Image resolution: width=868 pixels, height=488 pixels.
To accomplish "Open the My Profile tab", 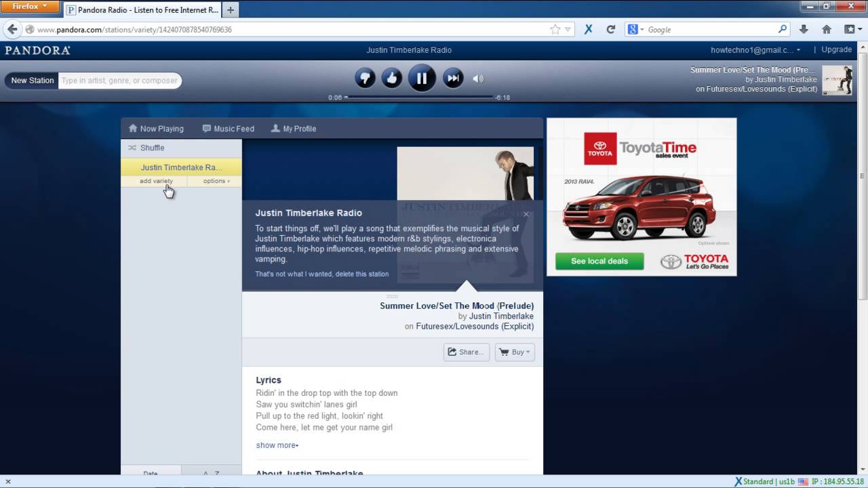I will tap(294, 129).
